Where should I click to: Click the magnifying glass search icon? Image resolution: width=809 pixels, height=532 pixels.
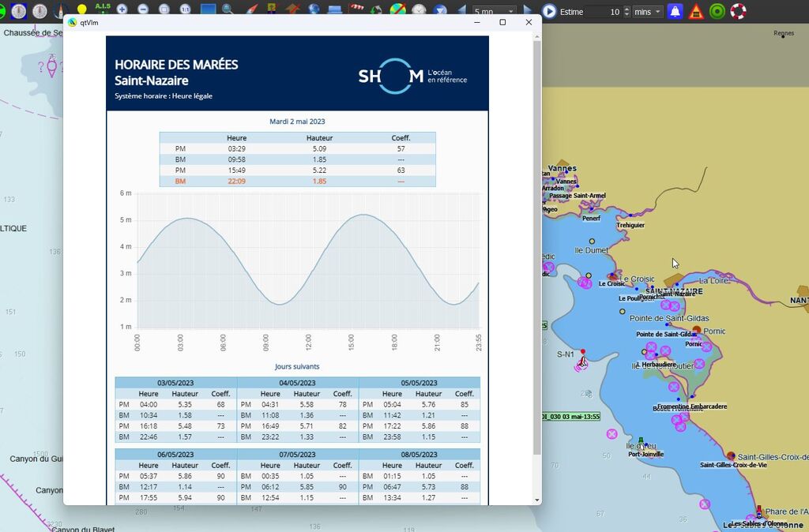tap(228, 9)
